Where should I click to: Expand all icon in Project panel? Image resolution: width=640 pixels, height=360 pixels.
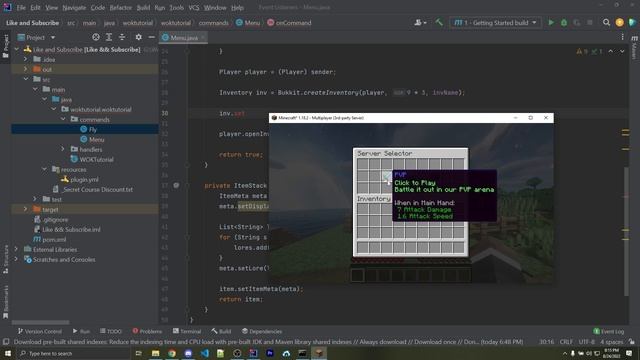(x=109, y=37)
